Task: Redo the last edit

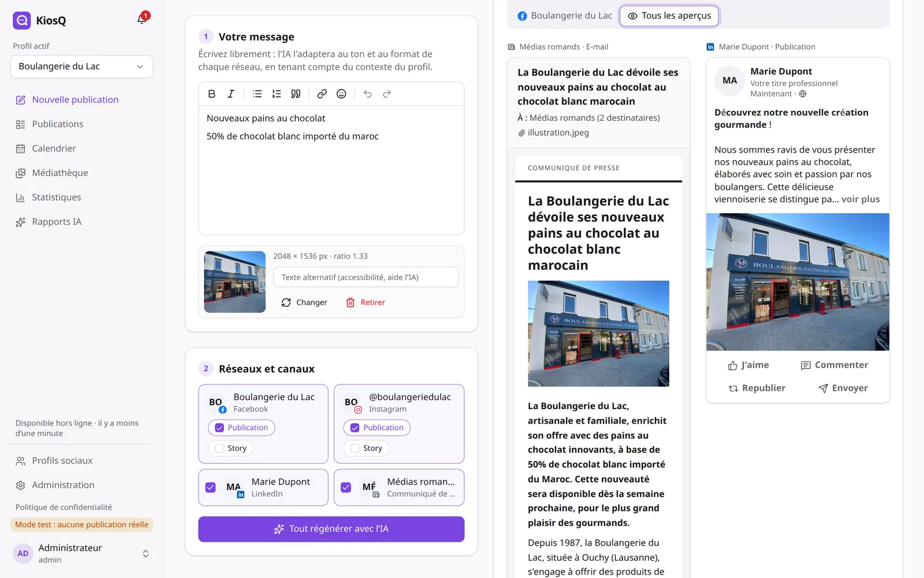Action: pos(387,94)
